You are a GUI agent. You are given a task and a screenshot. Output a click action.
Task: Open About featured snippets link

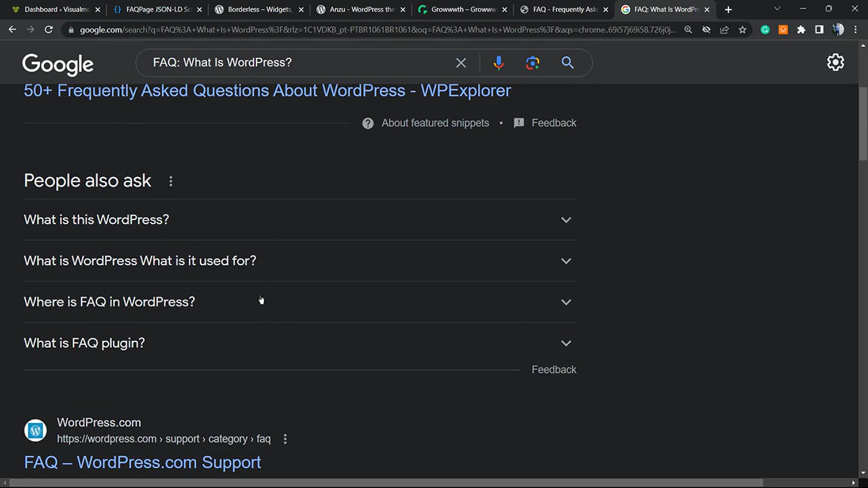point(435,123)
